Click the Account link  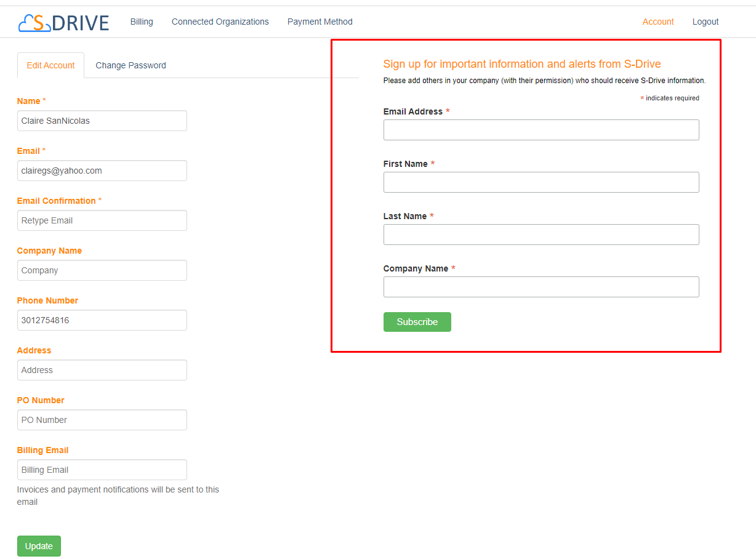(657, 22)
